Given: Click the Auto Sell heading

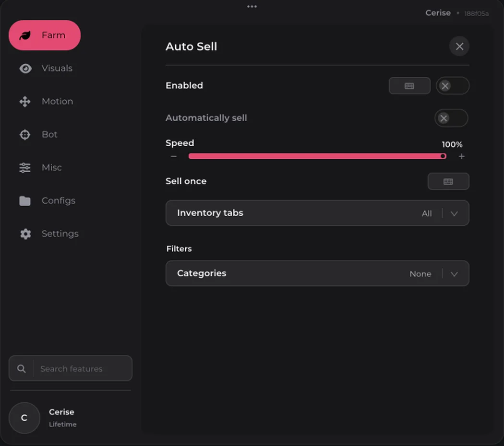Looking at the screenshot, I should [191, 47].
